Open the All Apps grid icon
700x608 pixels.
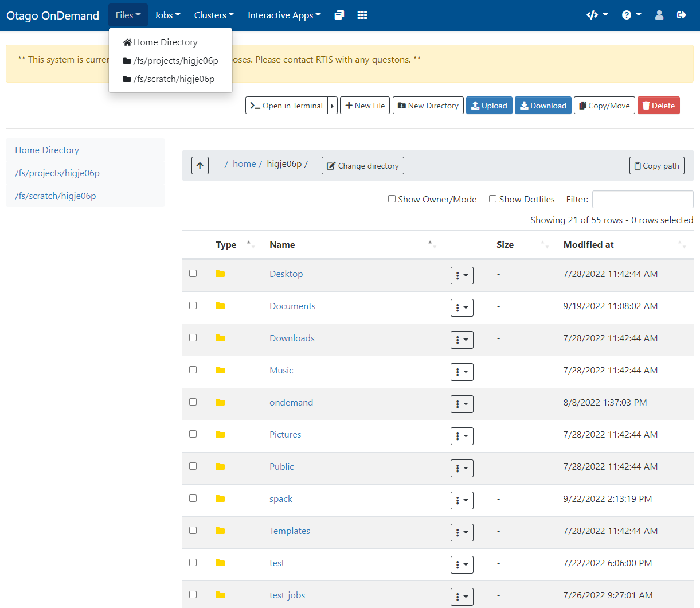pos(362,15)
